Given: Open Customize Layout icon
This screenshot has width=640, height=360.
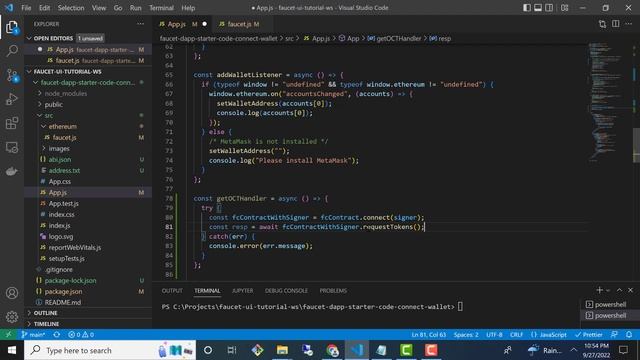Looking at the screenshot, I should tap(564, 8).
